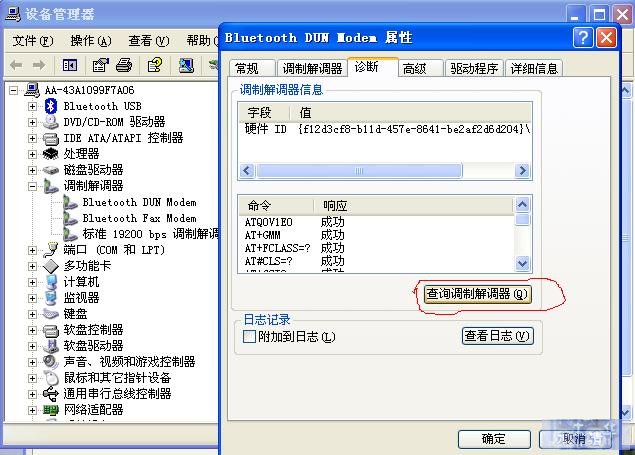
Task: Expand the DVD/CD-ROM 驱动器 node
Action: 32,122
